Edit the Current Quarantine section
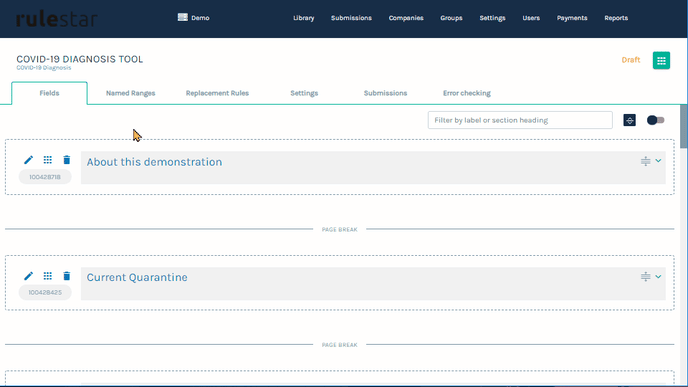This screenshot has width=688, height=387. (x=29, y=276)
